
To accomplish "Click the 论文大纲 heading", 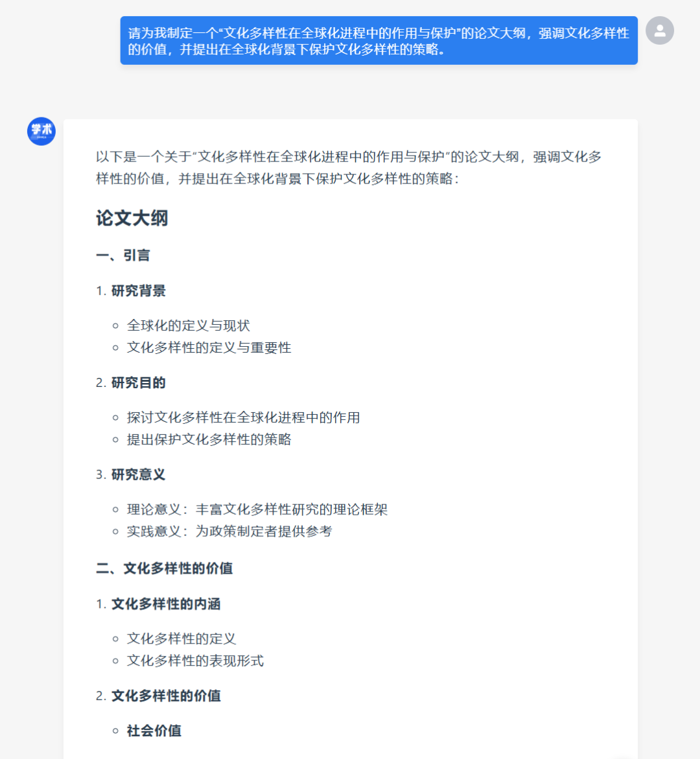I will pyautogui.click(x=132, y=218).
